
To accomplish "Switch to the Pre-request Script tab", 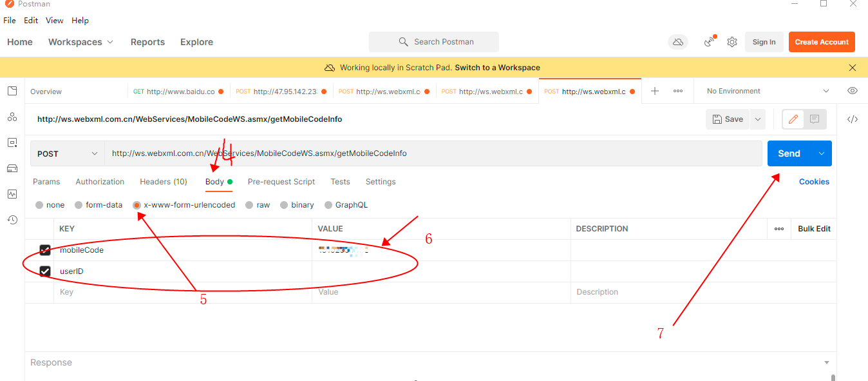I will point(281,182).
